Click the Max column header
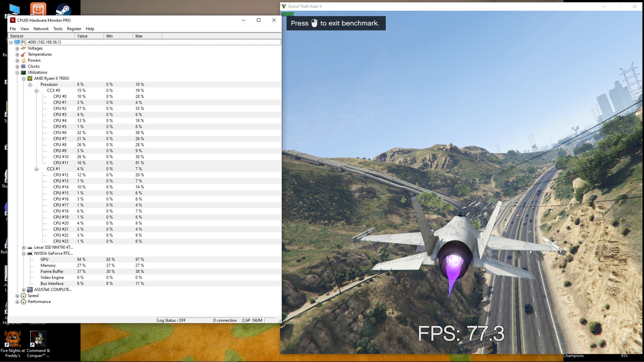Image resolution: width=644 pixels, height=362 pixels. pyautogui.click(x=147, y=36)
